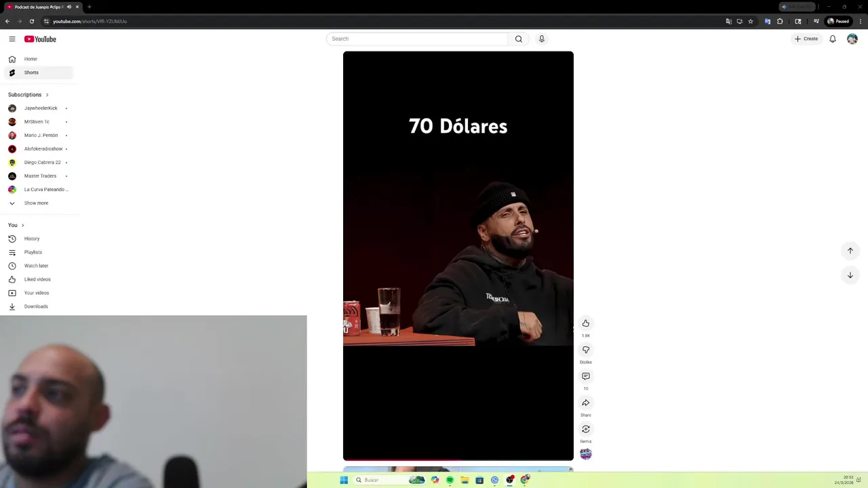Go to Home in sidebar
The height and width of the screenshot is (488, 868).
(39, 59)
